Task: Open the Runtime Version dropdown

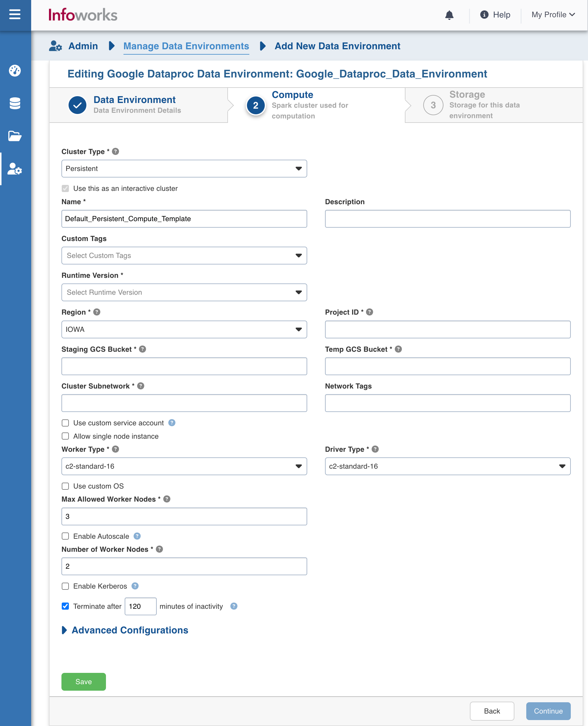Action: pos(184,292)
